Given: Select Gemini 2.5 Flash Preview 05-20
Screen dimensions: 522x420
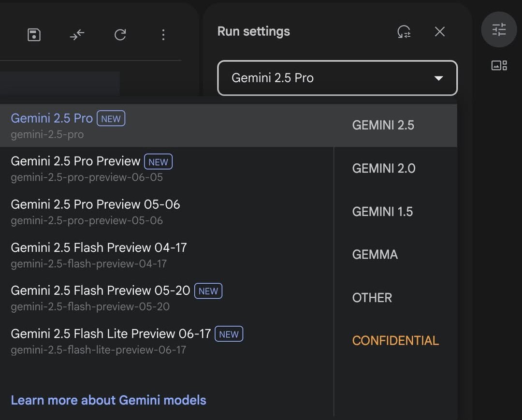Looking at the screenshot, I should click(100, 290).
